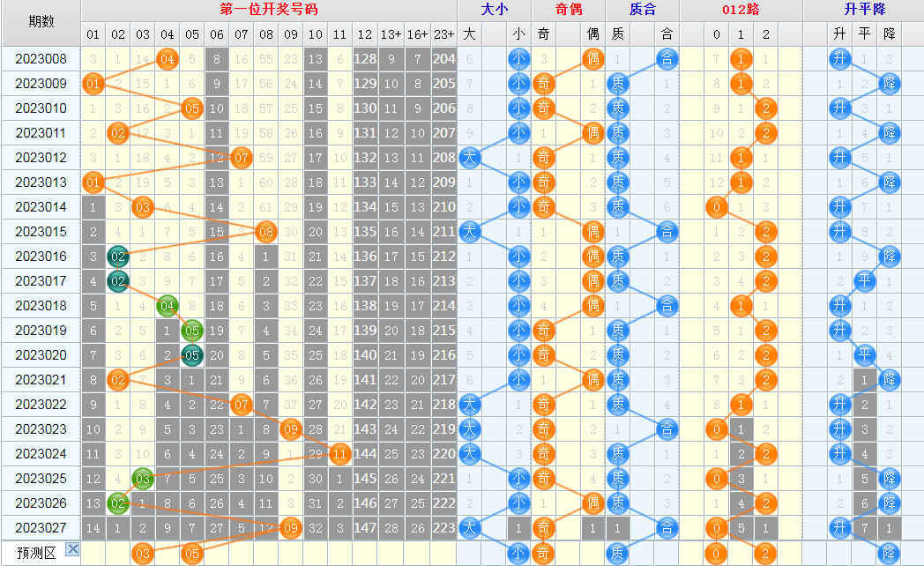Select the blue 平 ball in row 2023020
The width and height of the screenshot is (924, 566).
pos(864,355)
